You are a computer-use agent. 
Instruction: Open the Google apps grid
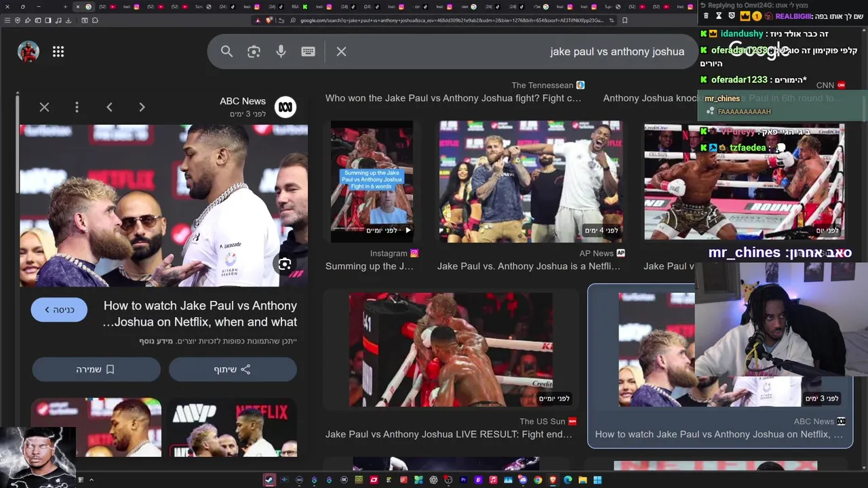pos(58,52)
